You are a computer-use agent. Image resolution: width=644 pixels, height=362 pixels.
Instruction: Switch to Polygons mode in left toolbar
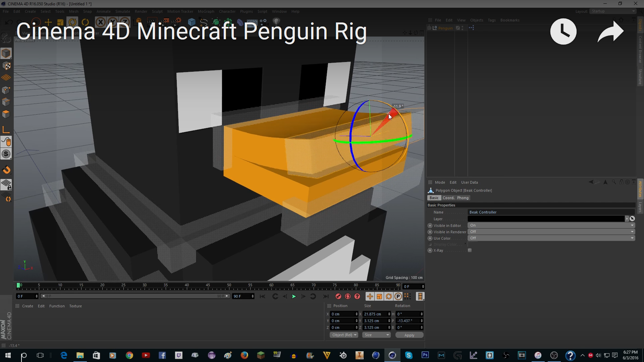[6, 114]
